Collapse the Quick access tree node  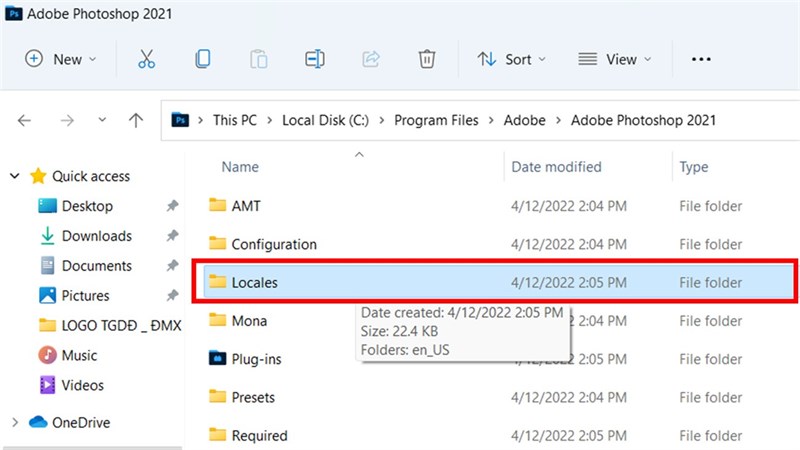point(15,176)
